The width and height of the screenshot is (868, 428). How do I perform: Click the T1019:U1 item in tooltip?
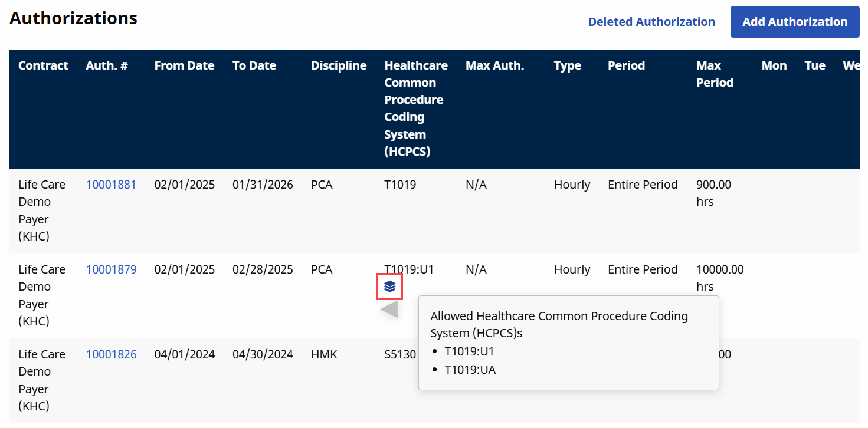pos(469,351)
